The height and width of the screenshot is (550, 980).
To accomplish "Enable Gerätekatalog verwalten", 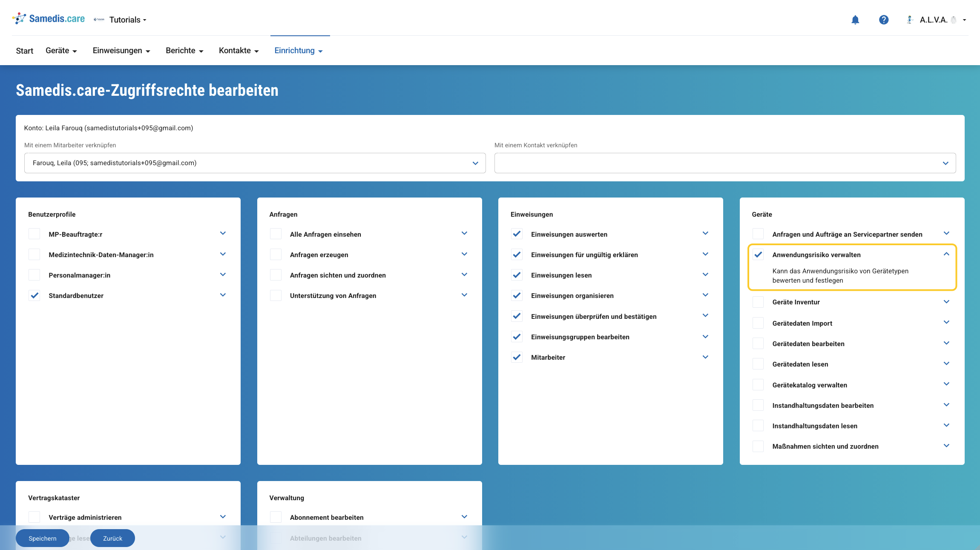I will [759, 385].
